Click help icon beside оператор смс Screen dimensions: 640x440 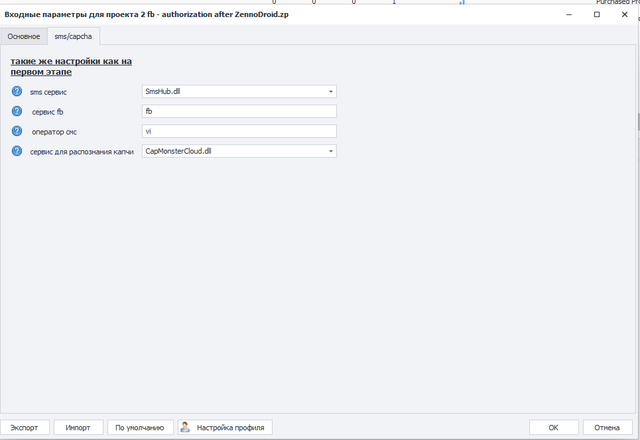click(17, 131)
